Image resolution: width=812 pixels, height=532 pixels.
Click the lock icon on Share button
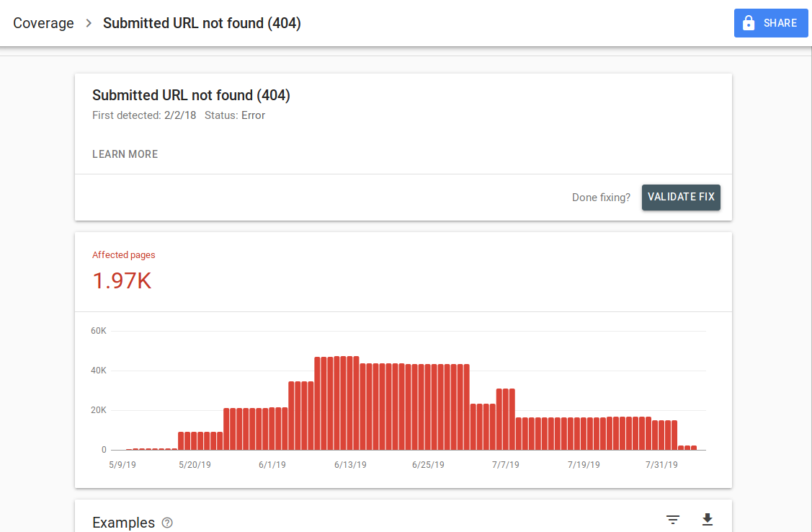pos(749,23)
